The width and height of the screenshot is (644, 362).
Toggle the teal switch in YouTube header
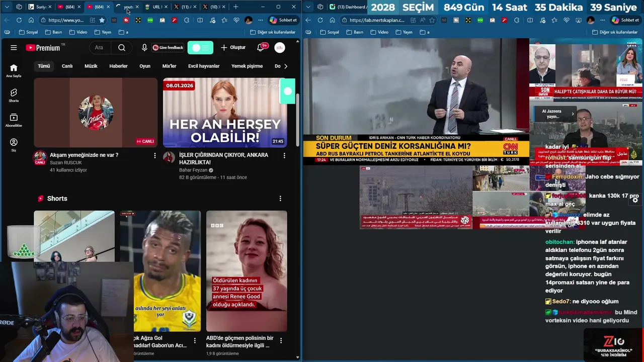point(200,48)
